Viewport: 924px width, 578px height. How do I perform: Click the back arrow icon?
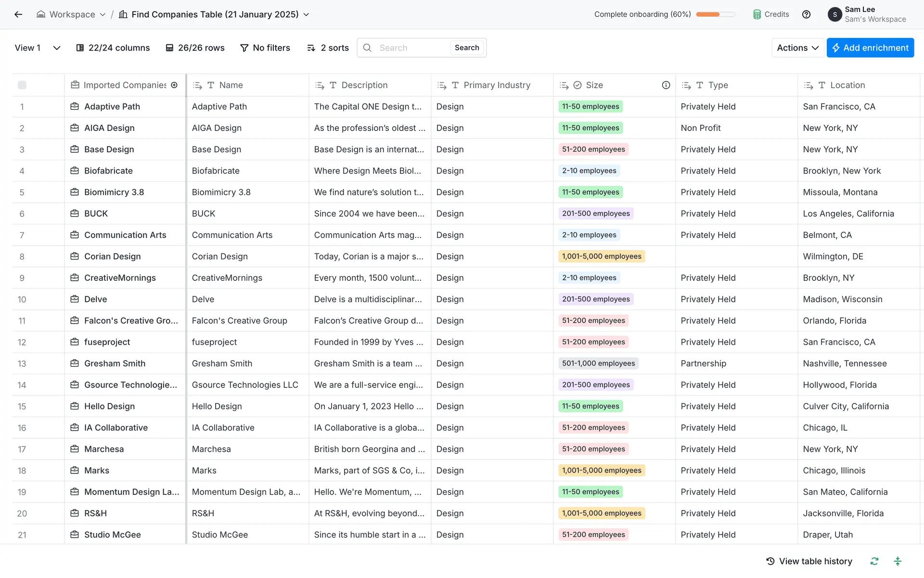18,14
